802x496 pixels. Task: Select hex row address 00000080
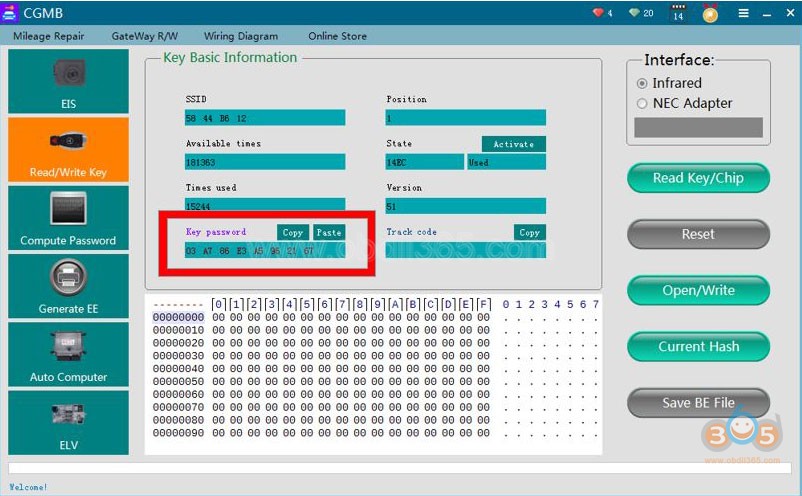point(179,420)
